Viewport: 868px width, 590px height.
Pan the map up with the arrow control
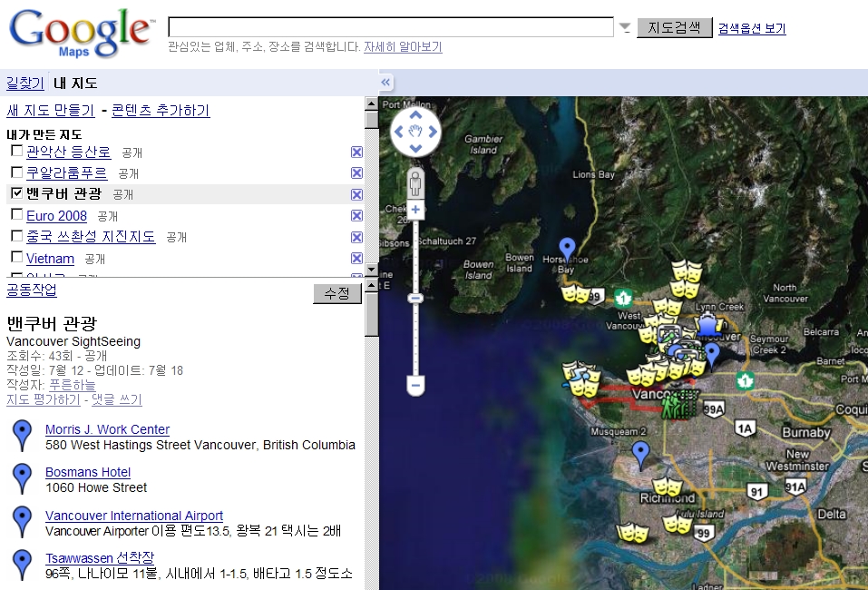point(415,114)
